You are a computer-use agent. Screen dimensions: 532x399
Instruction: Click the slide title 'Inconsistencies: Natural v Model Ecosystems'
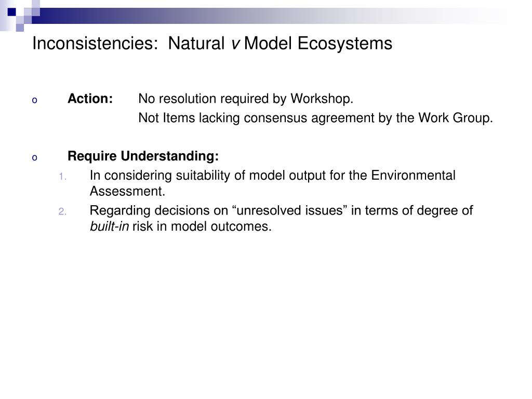click(x=212, y=44)
